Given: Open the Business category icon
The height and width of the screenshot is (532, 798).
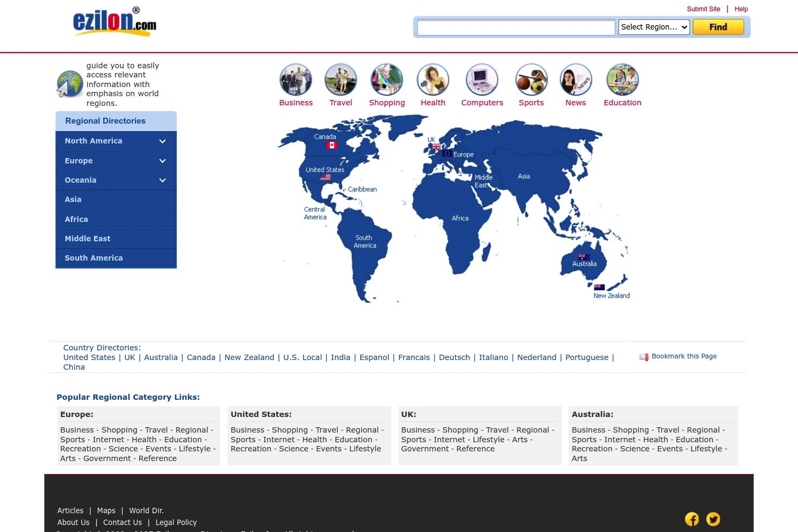Looking at the screenshot, I should pos(296,79).
